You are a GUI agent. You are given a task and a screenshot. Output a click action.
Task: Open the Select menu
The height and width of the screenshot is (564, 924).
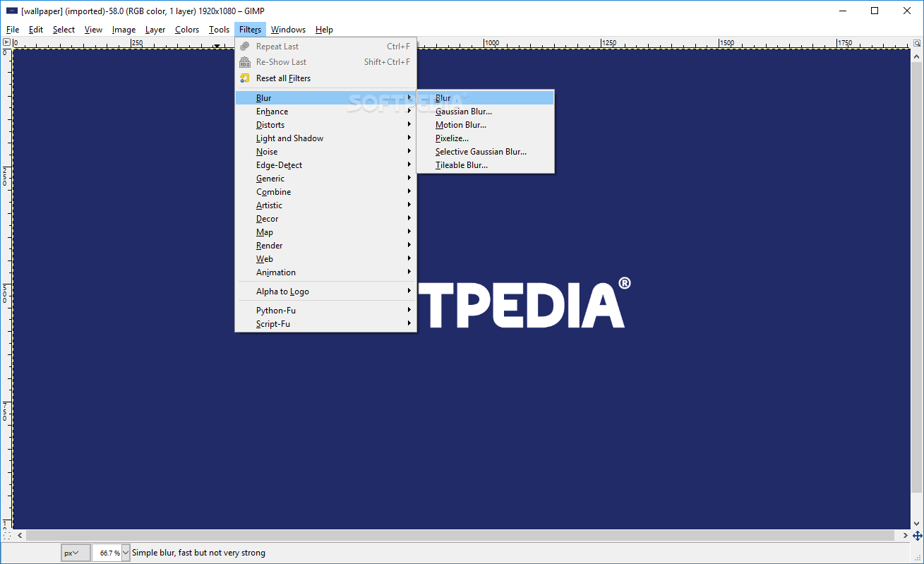click(x=64, y=30)
